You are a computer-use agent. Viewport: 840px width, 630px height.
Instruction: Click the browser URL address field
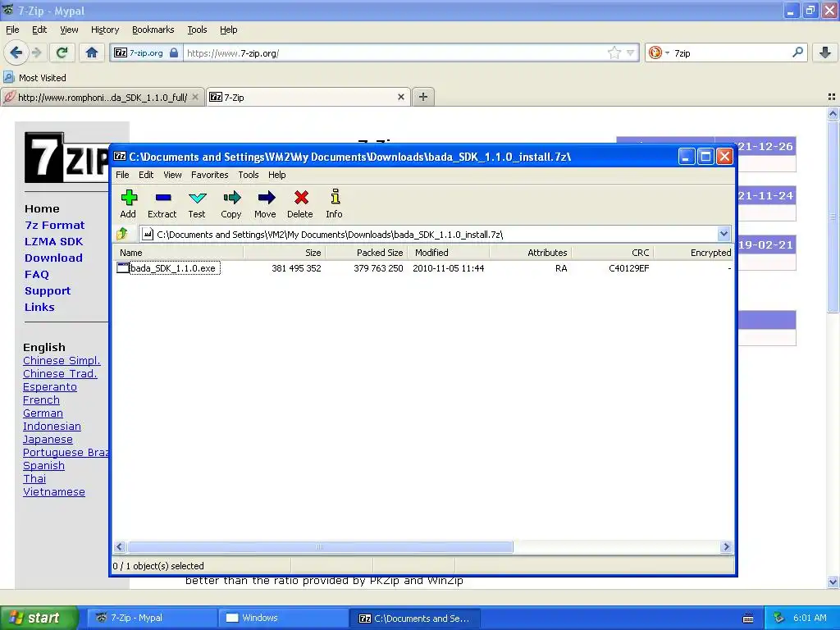click(x=395, y=52)
